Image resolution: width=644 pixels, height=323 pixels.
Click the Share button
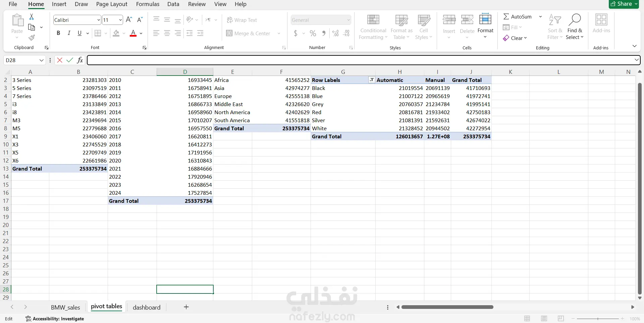click(624, 4)
